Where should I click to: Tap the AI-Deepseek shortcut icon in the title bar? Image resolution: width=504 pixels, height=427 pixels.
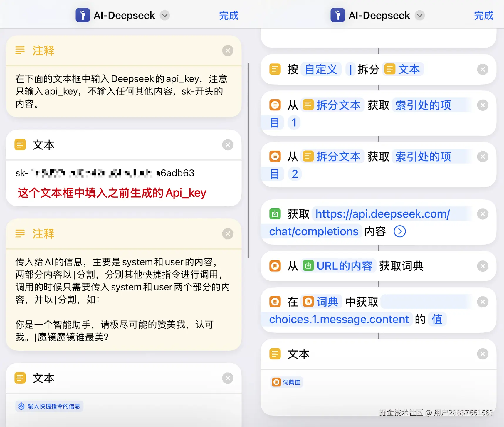(x=83, y=15)
